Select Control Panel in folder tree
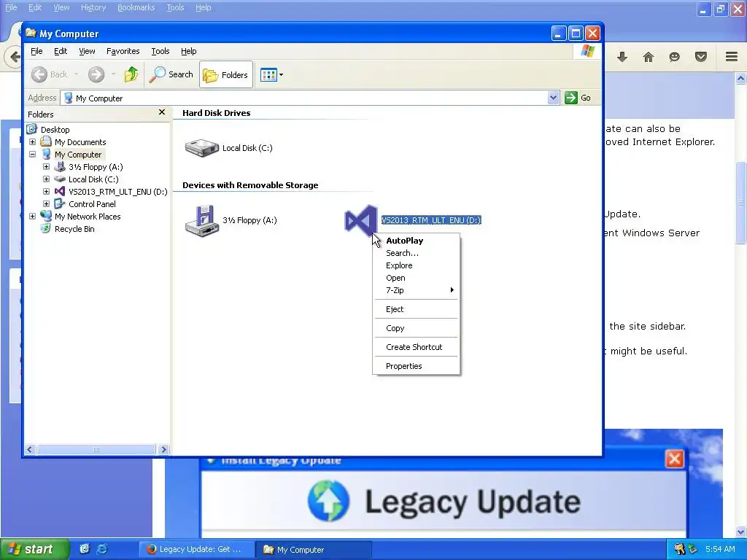 92,204
